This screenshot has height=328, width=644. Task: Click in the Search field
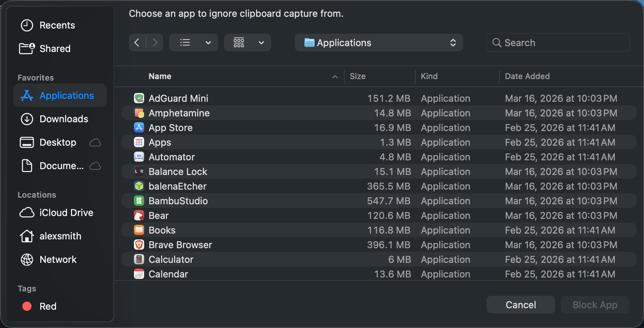coord(558,43)
